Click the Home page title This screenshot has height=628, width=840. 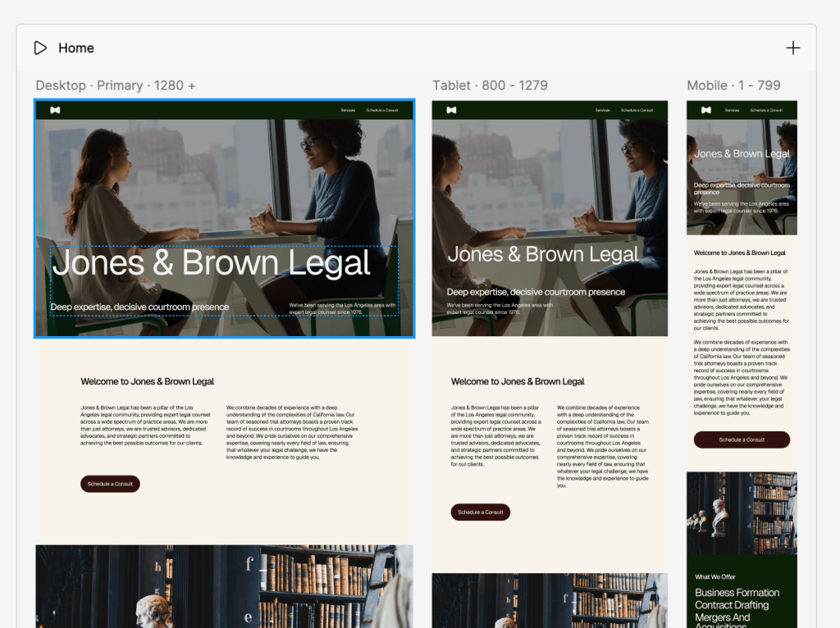76,48
